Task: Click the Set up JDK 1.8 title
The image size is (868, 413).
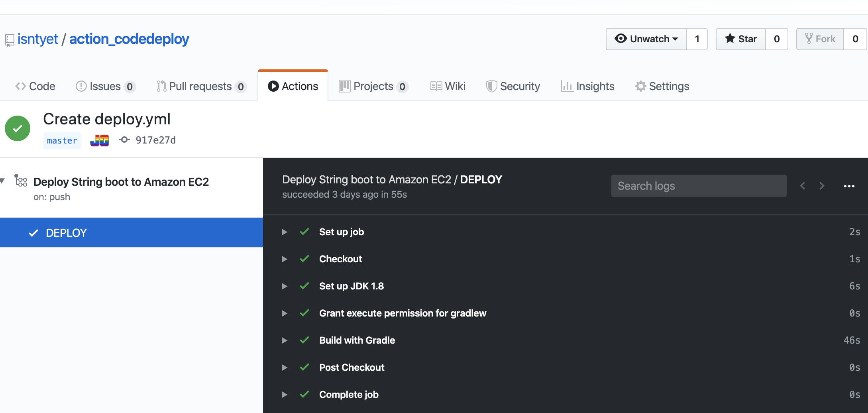Action: pyautogui.click(x=352, y=286)
